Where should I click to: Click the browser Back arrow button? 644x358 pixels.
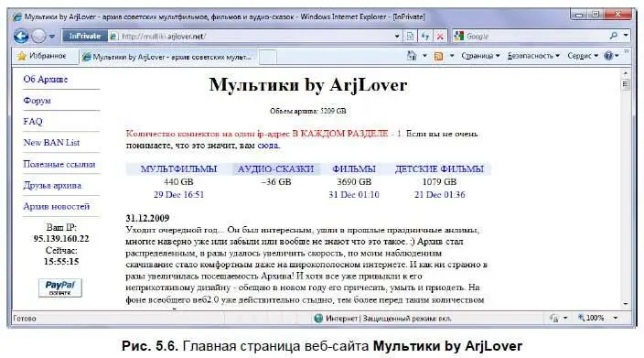coord(21,37)
